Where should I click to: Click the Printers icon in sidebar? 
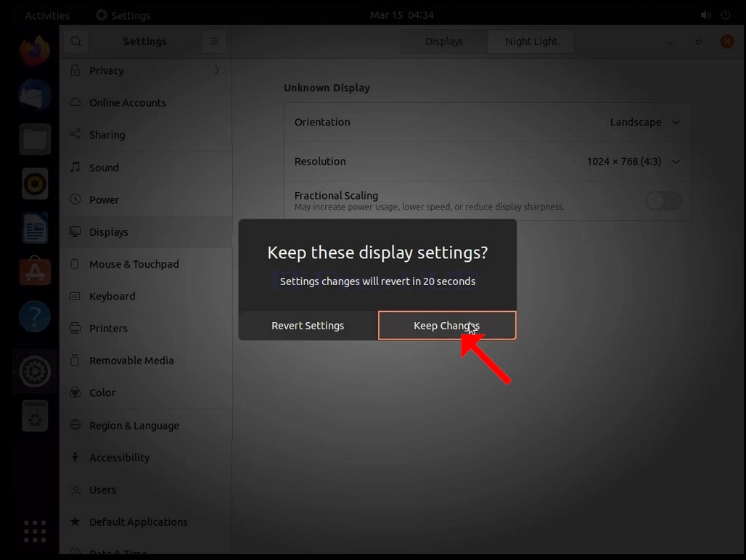point(75,328)
